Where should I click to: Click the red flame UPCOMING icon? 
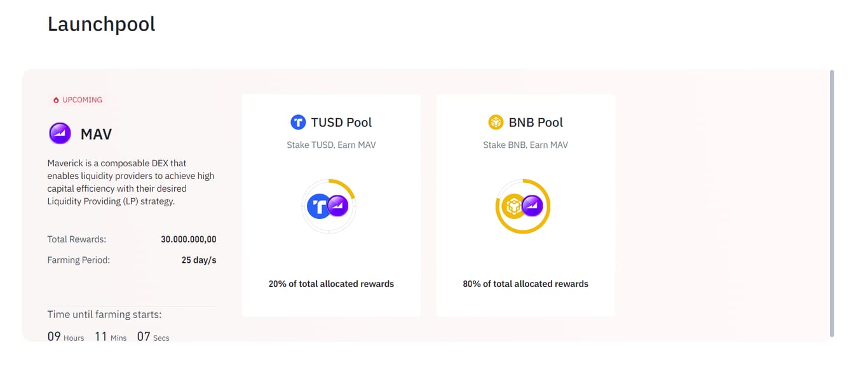[x=56, y=100]
